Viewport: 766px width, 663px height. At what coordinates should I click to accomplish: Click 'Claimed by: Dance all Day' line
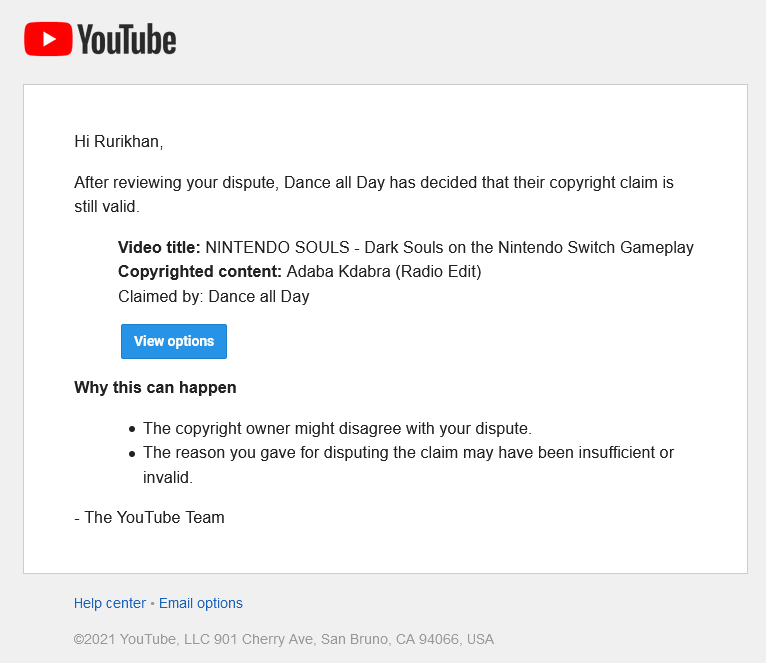click(213, 297)
